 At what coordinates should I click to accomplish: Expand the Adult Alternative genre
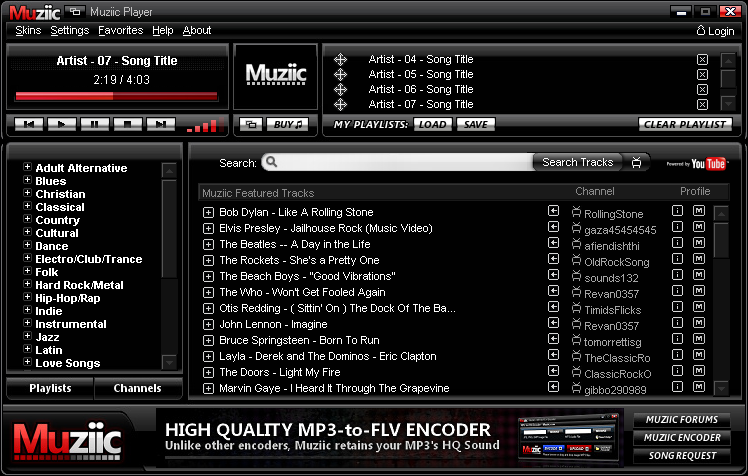[27, 167]
